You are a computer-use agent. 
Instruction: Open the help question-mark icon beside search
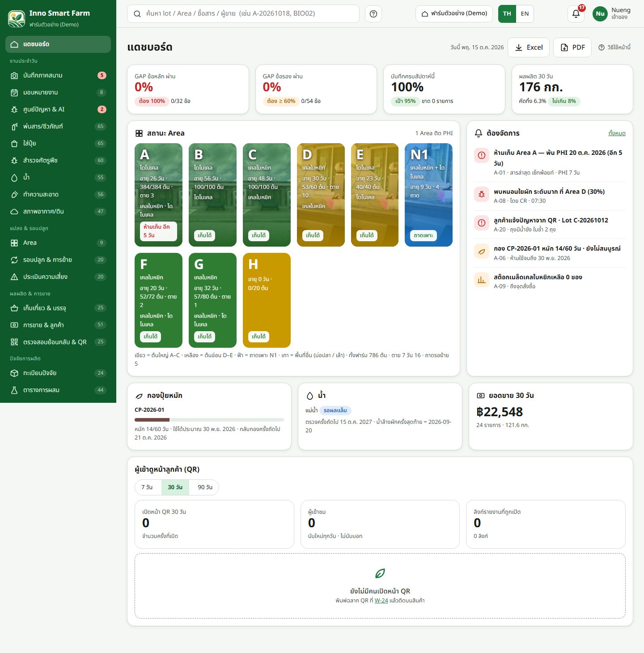(x=373, y=14)
